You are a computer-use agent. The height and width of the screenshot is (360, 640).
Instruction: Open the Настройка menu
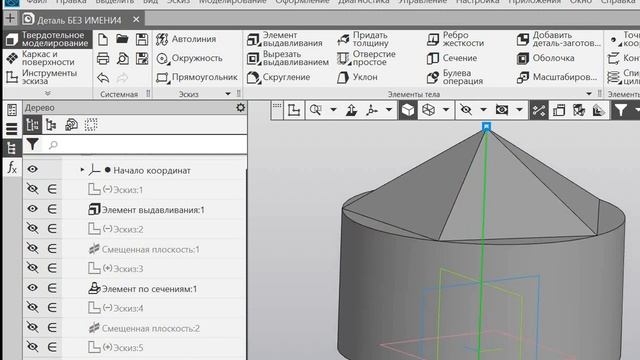click(x=478, y=2)
